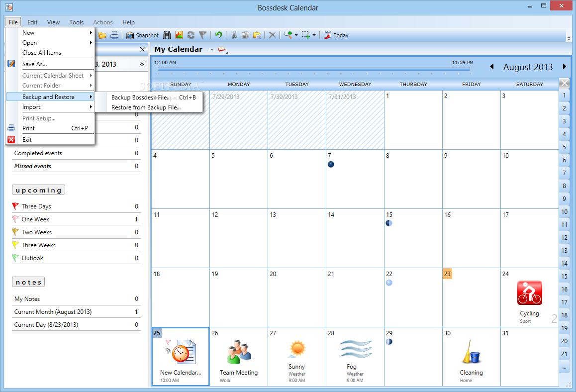This screenshot has height=392, width=576.
Task: Click the grey X Delete icon
Action: coord(272,35)
